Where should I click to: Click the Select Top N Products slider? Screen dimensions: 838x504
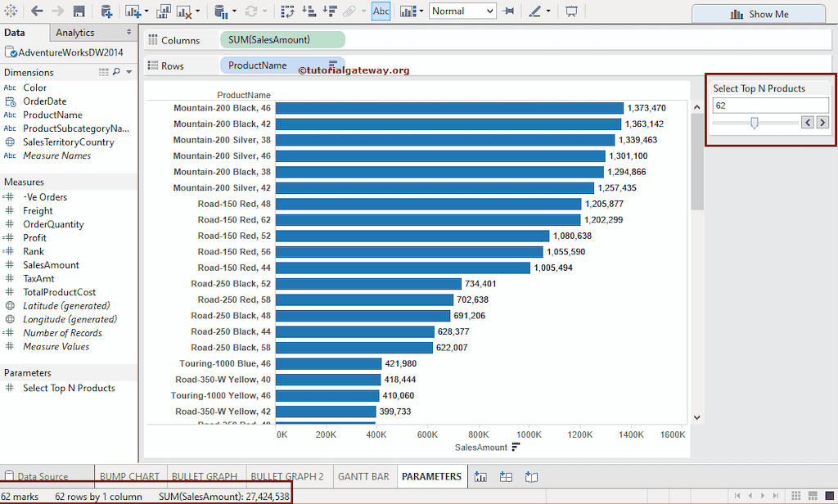pos(755,122)
